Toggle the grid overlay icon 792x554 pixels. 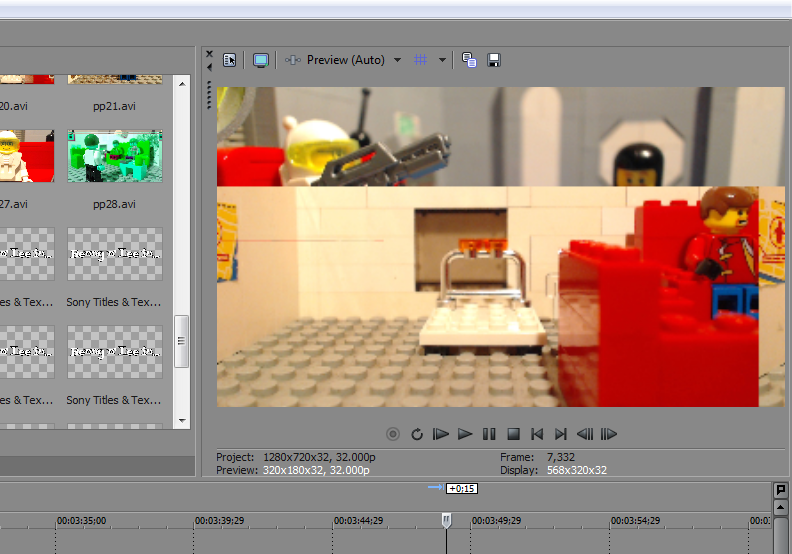(x=420, y=60)
